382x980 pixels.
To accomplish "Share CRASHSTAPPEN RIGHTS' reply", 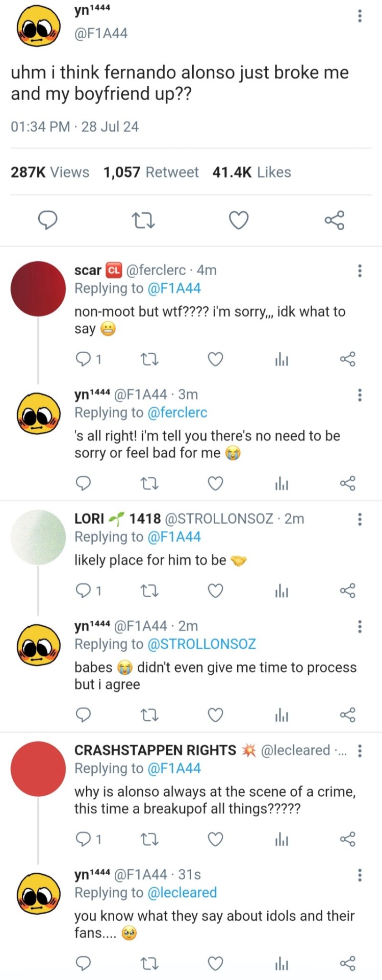I will pos(347,839).
